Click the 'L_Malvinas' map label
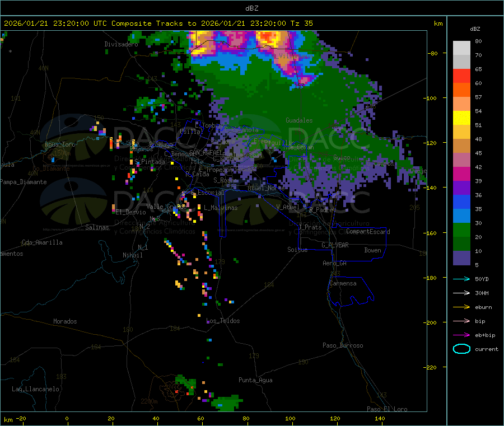This screenshot has height=426, width=504. (221, 208)
